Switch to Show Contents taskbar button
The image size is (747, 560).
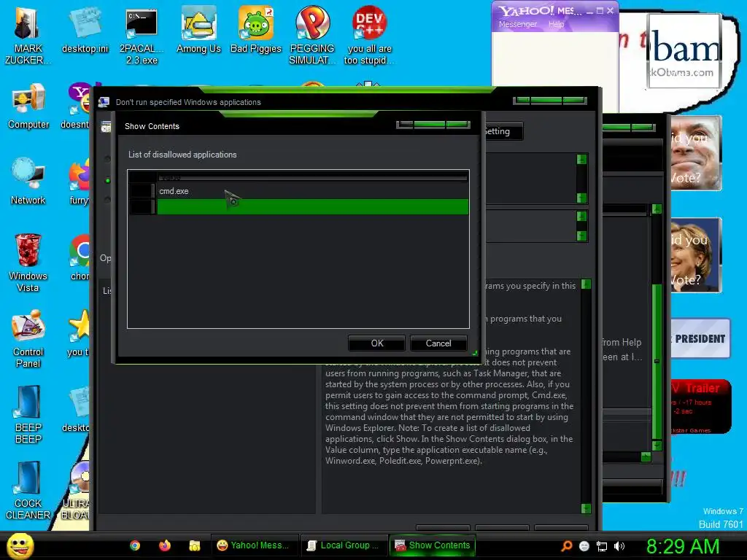(433, 545)
